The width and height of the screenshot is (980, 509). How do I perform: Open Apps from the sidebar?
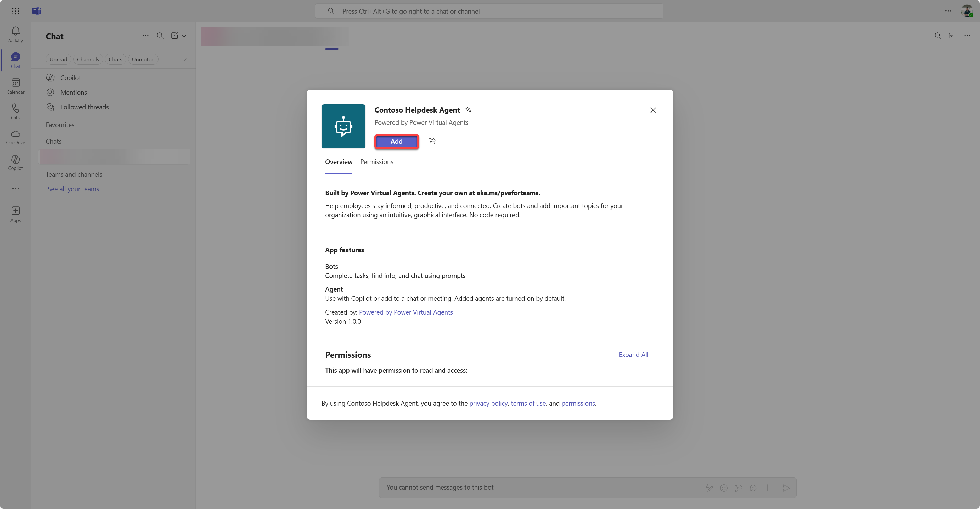[16, 214]
